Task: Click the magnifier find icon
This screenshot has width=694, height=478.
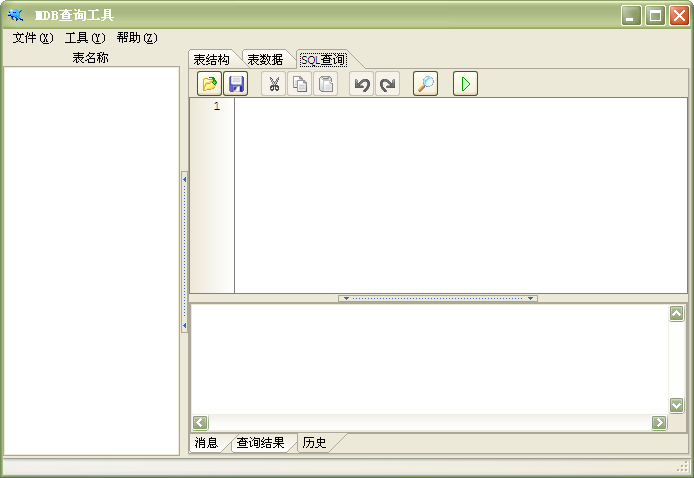Action: [425, 84]
